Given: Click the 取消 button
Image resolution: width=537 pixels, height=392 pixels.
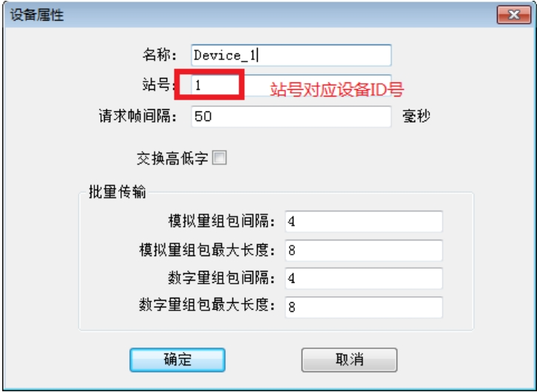Looking at the screenshot, I should [349, 360].
